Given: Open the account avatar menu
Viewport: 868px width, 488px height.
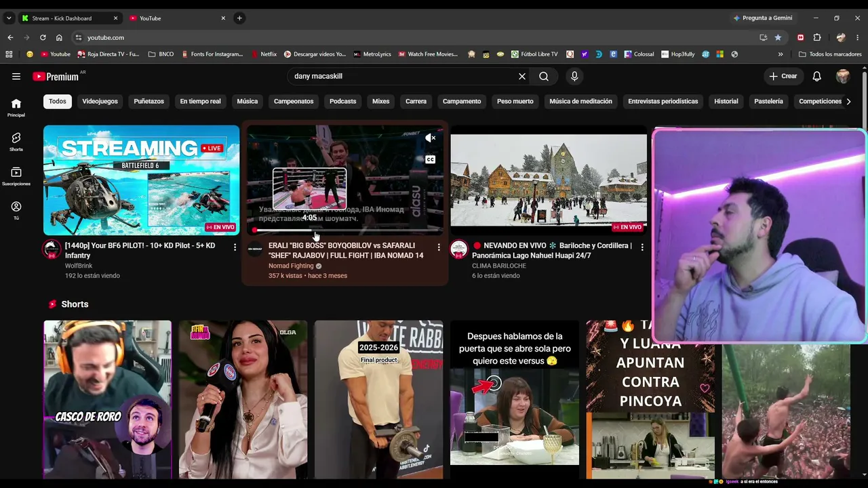Looking at the screenshot, I should pos(843,77).
